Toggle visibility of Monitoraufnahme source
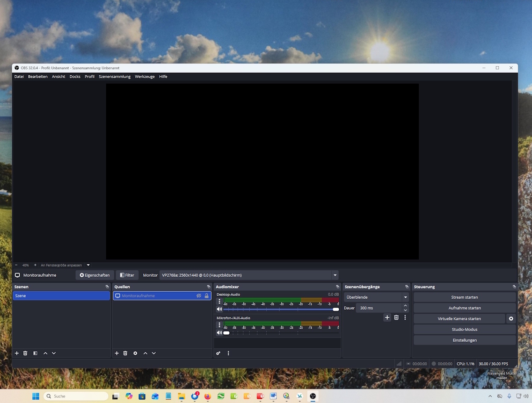 pyautogui.click(x=199, y=296)
